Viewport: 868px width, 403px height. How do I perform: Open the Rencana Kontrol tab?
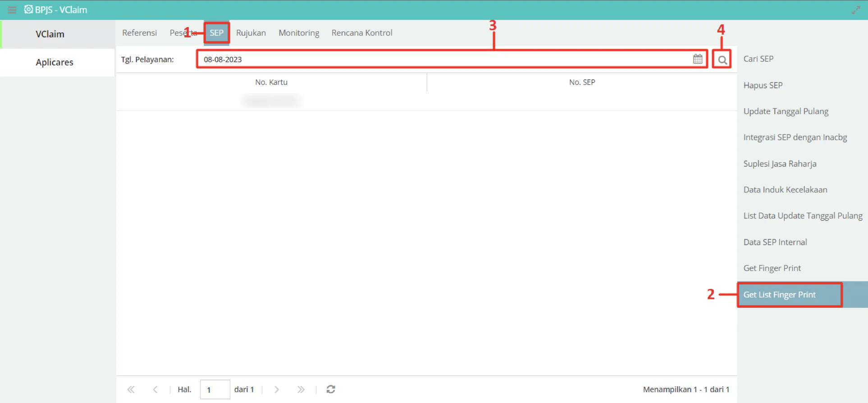pyautogui.click(x=362, y=33)
